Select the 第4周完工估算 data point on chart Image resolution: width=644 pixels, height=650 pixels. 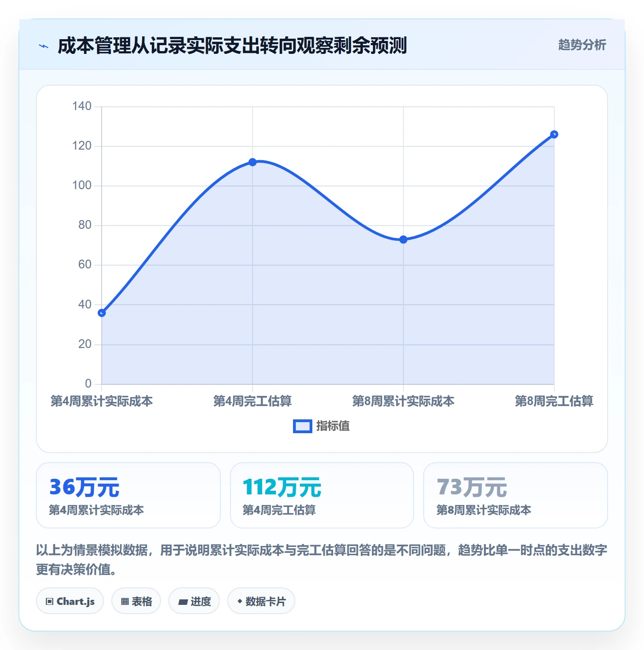pos(253,162)
